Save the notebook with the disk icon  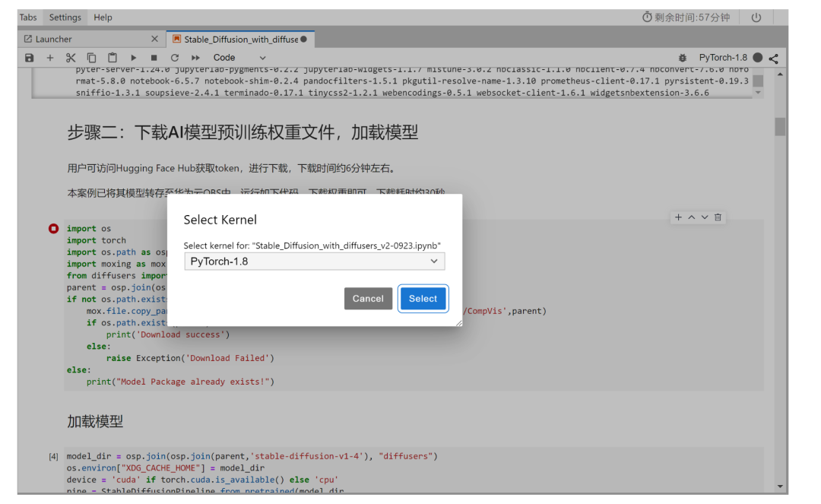tap(30, 58)
